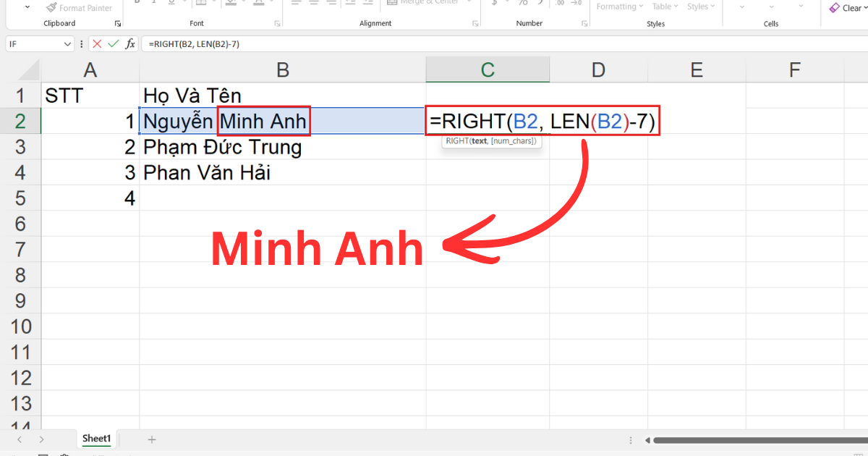Click the Format Painter icon
The image size is (868, 456).
pyautogui.click(x=51, y=8)
